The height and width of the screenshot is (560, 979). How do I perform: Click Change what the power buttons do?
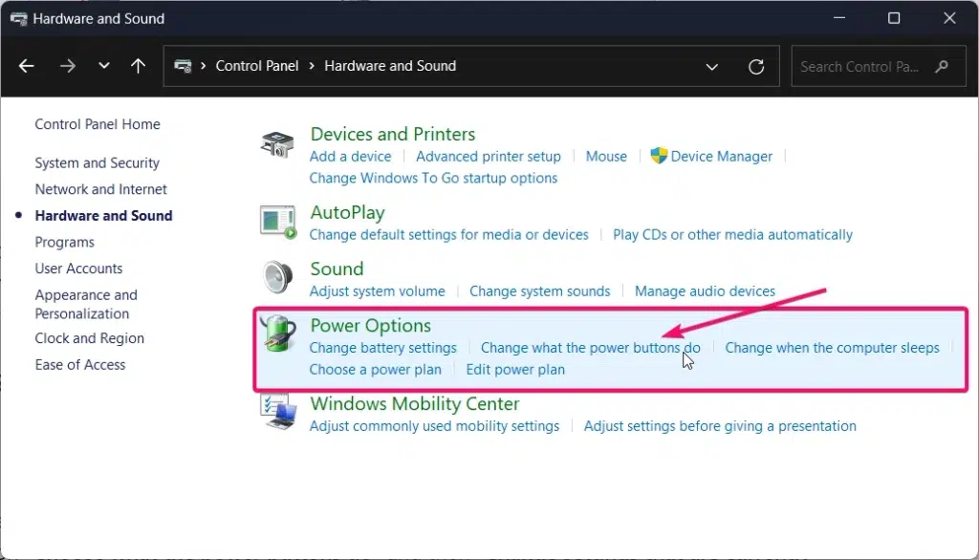click(x=591, y=348)
